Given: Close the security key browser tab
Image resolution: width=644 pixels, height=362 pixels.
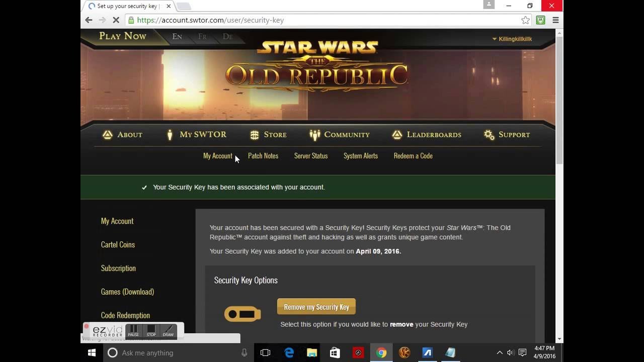Looking at the screenshot, I should click(169, 6).
